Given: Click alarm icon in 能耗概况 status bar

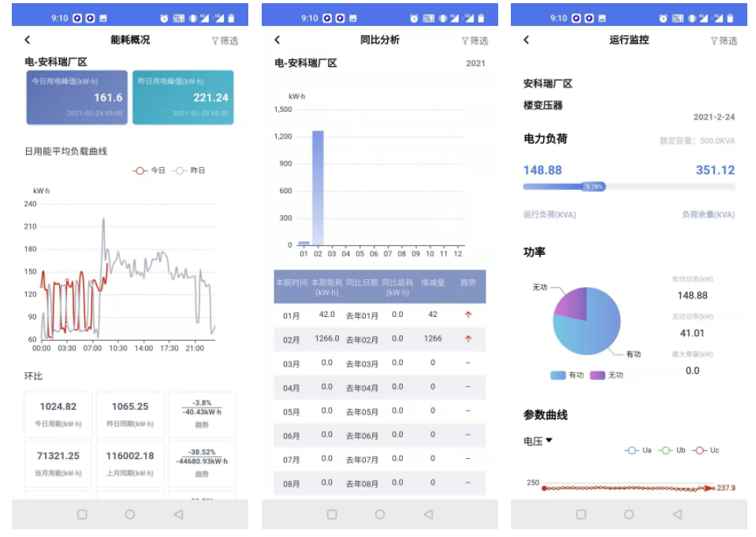Looking at the screenshot, I should (x=165, y=18).
